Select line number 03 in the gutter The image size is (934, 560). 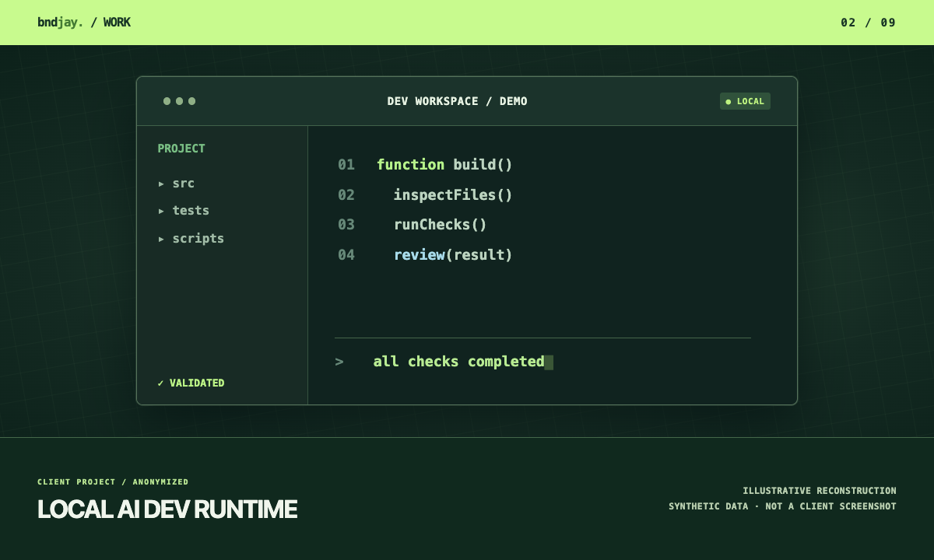coord(346,225)
